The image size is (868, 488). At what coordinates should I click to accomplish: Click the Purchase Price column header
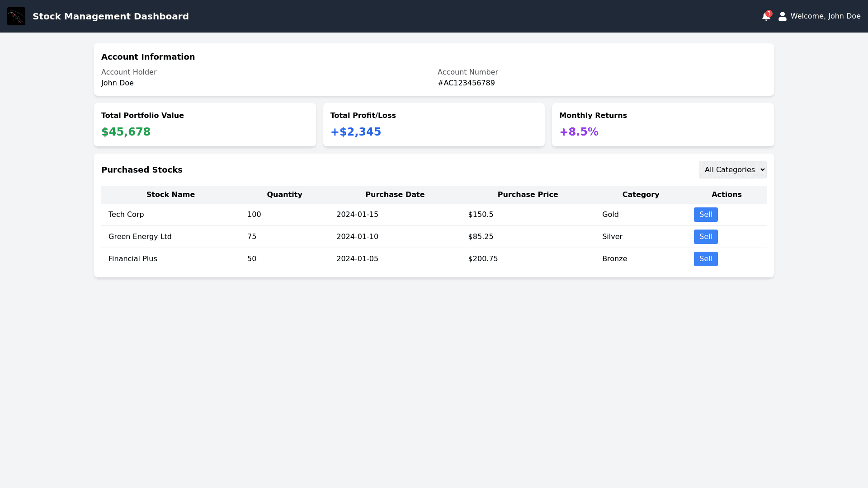tap(528, 195)
